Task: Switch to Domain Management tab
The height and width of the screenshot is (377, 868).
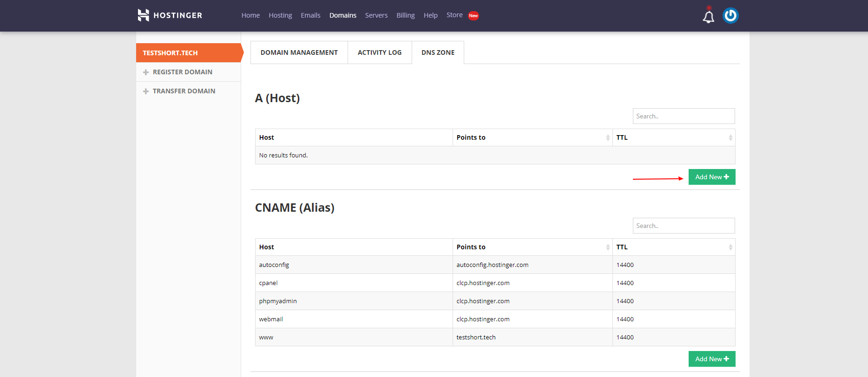Action: (299, 52)
